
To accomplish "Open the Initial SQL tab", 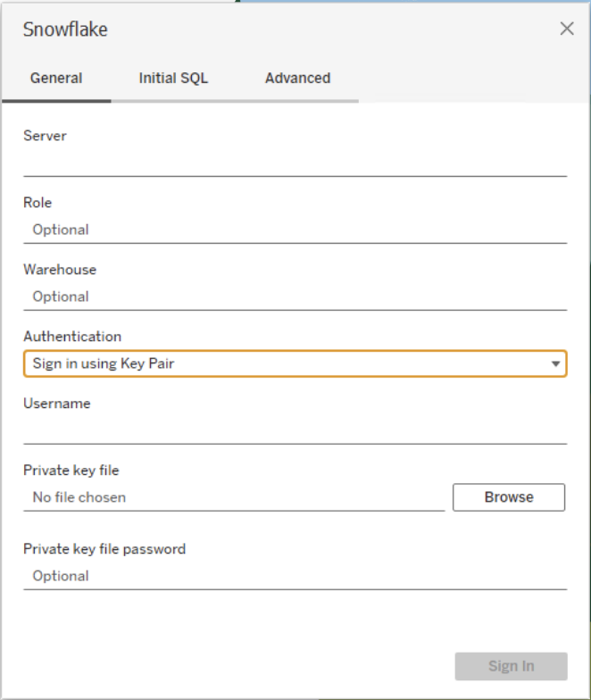I will pyautogui.click(x=173, y=79).
